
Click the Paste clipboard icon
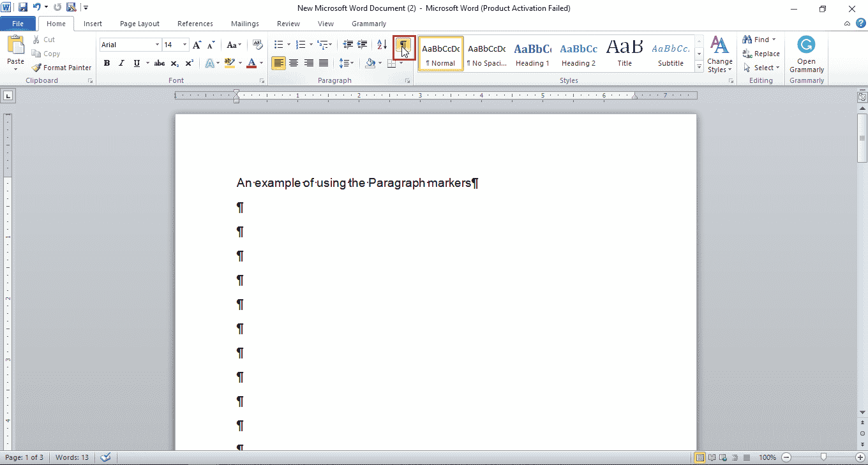click(15, 45)
